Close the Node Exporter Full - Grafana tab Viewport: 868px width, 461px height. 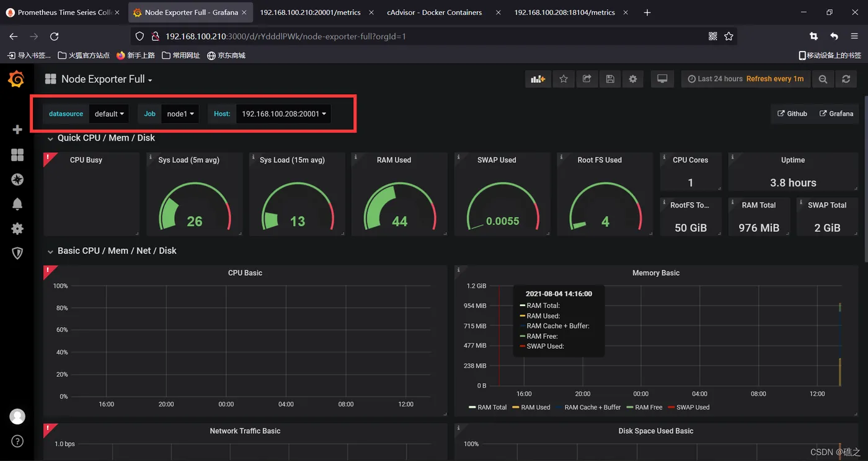[245, 12]
